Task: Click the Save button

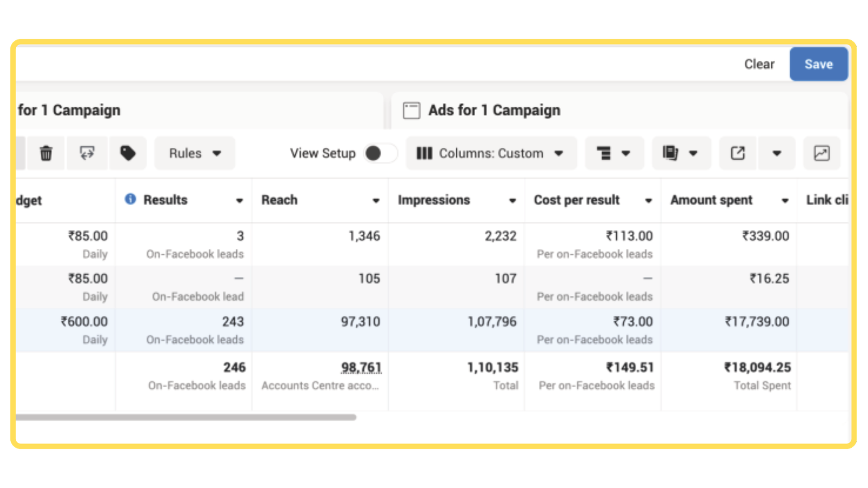Action: [818, 64]
